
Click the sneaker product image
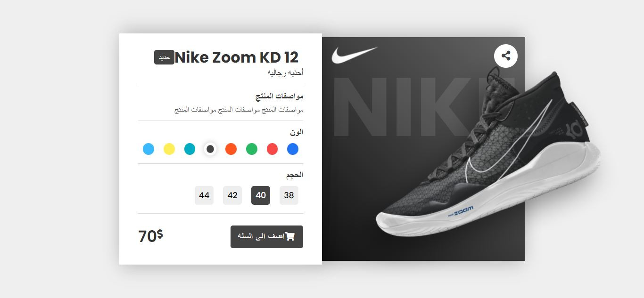[488, 151]
